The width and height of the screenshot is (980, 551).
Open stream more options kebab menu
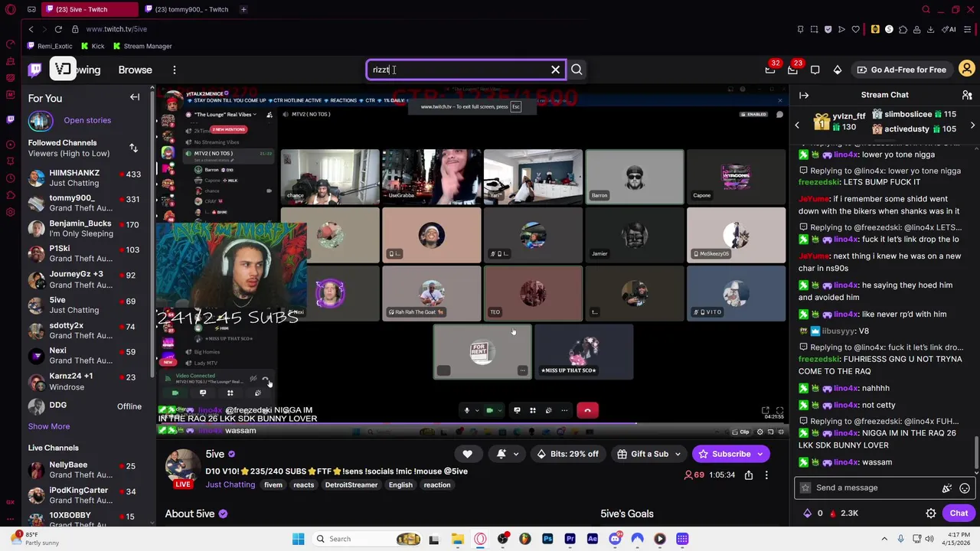[766, 474]
